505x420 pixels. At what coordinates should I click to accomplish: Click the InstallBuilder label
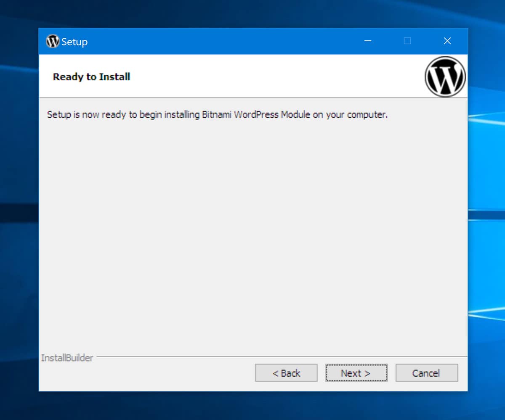(67, 358)
